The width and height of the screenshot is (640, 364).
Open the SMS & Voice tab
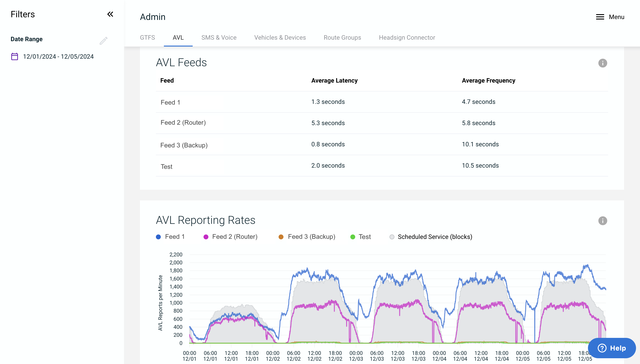pos(219,37)
